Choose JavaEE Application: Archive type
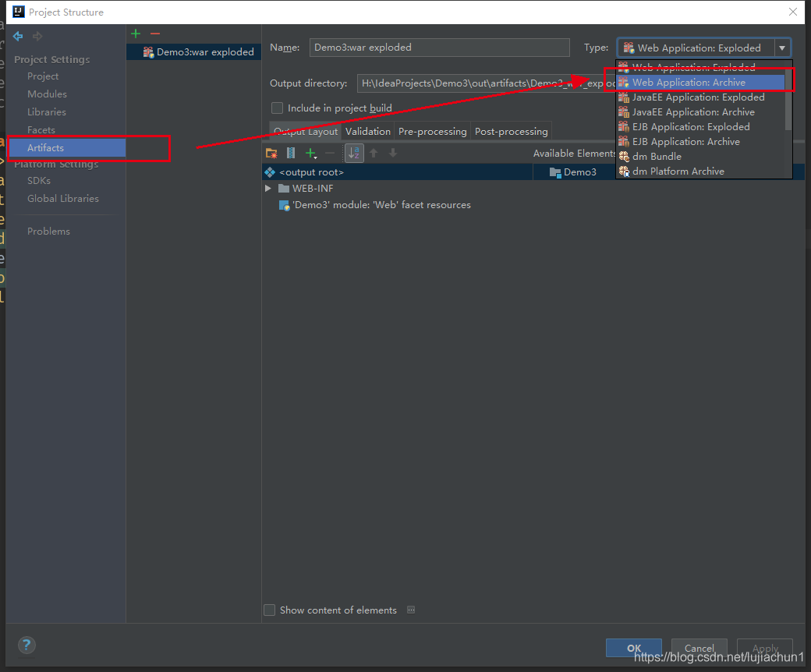The width and height of the screenshot is (811, 672). [x=701, y=112]
